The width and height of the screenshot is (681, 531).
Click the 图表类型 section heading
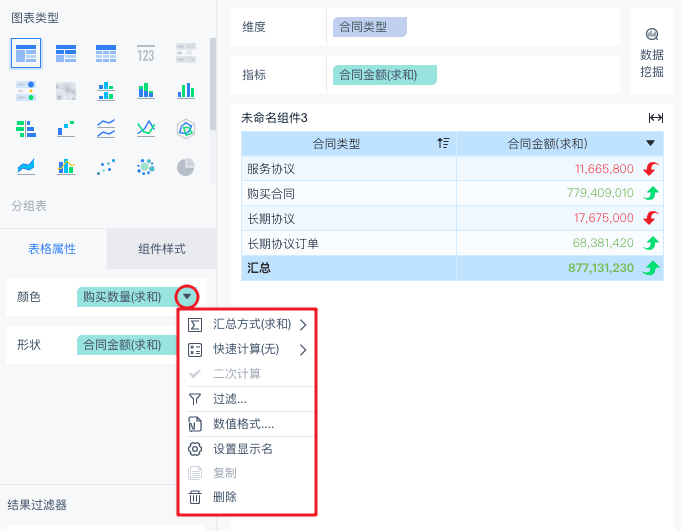(35, 18)
